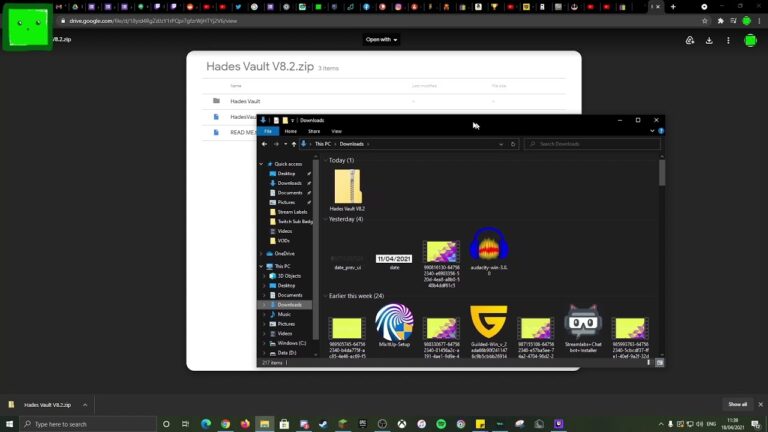
Task: Open the audacity-win installer file
Action: coord(489,251)
